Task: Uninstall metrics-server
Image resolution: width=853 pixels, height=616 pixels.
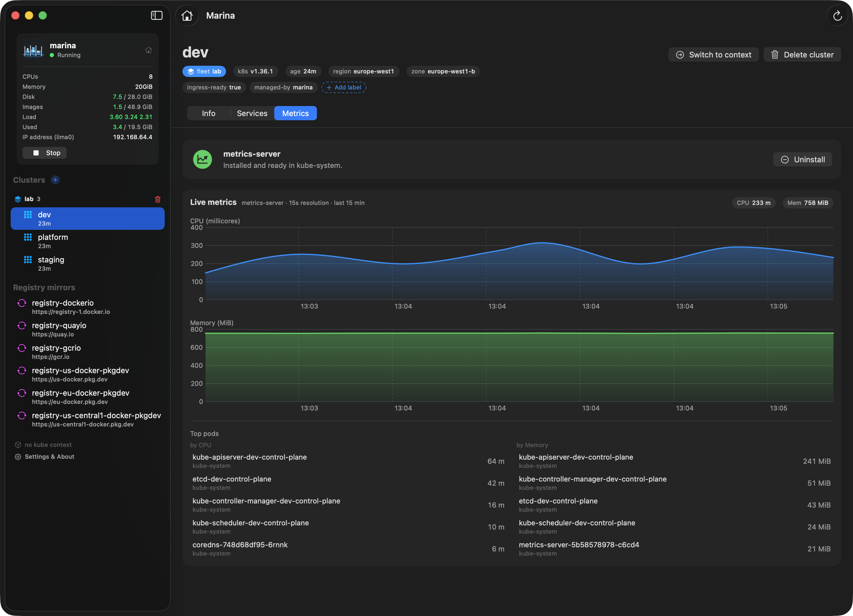Action: (803, 159)
